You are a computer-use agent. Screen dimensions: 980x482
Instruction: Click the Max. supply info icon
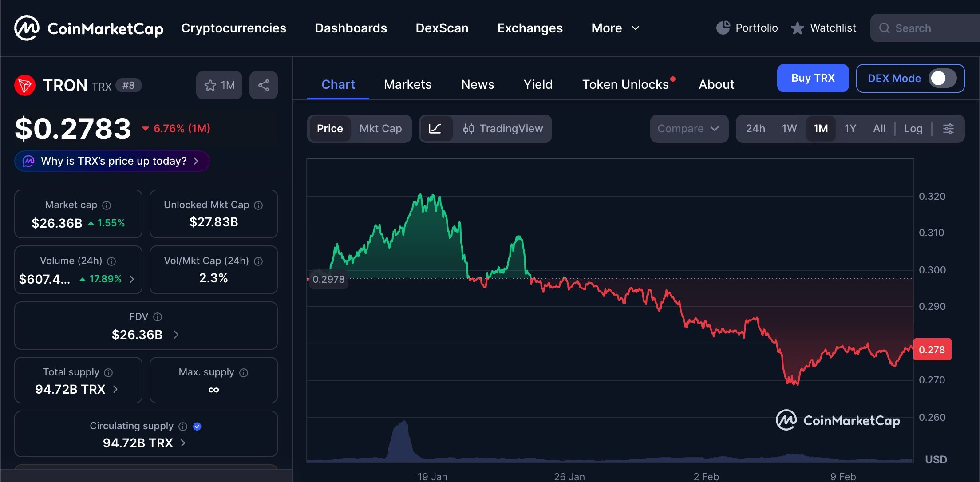[x=244, y=372]
